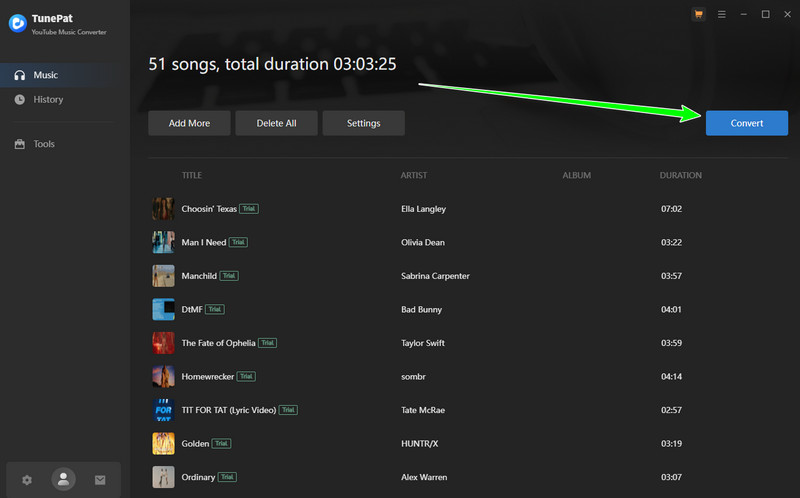
Task: Click duration 03:07 of Ordinary
Action: (671, 477)
